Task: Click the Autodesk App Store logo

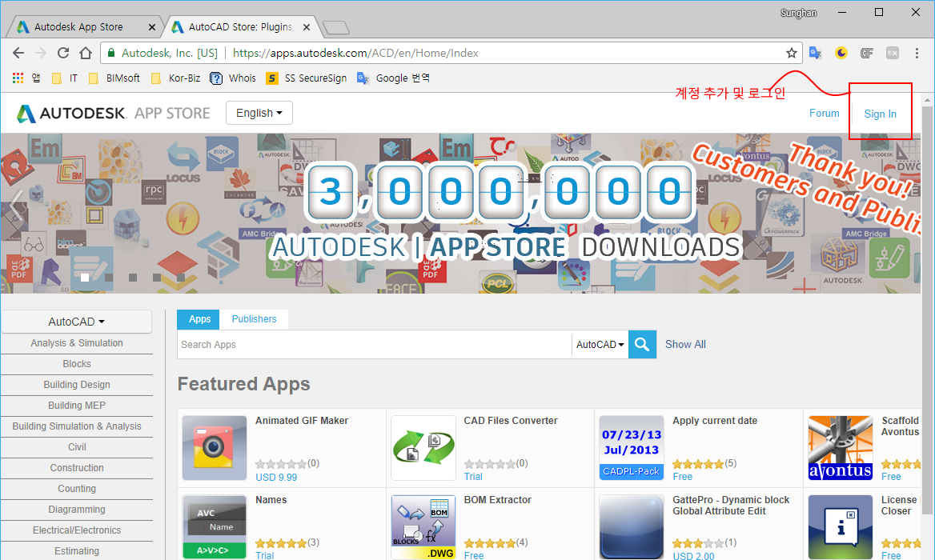Action: tap(114, 114)
